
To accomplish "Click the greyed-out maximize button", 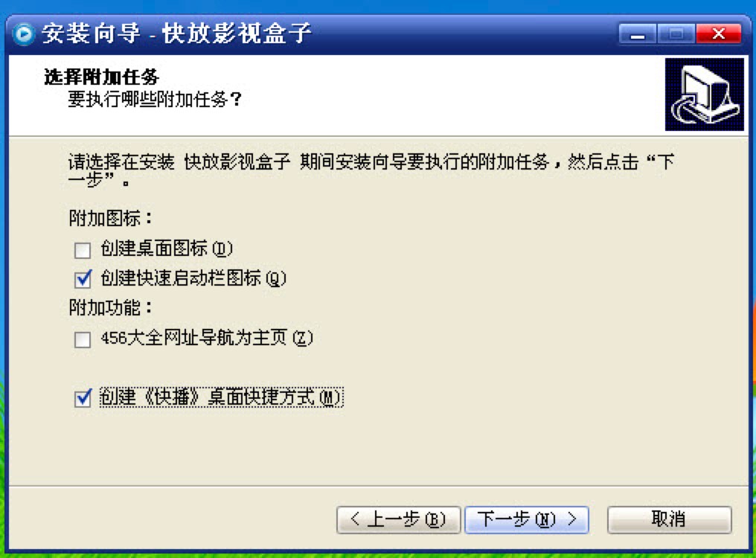I will tap(676, 34).
